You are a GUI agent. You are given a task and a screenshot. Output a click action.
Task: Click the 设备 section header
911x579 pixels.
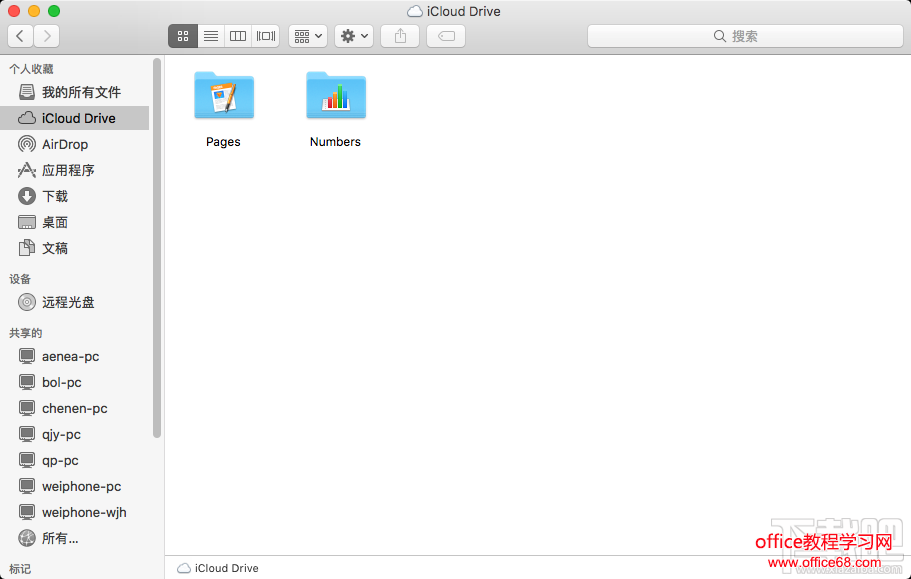20,279
